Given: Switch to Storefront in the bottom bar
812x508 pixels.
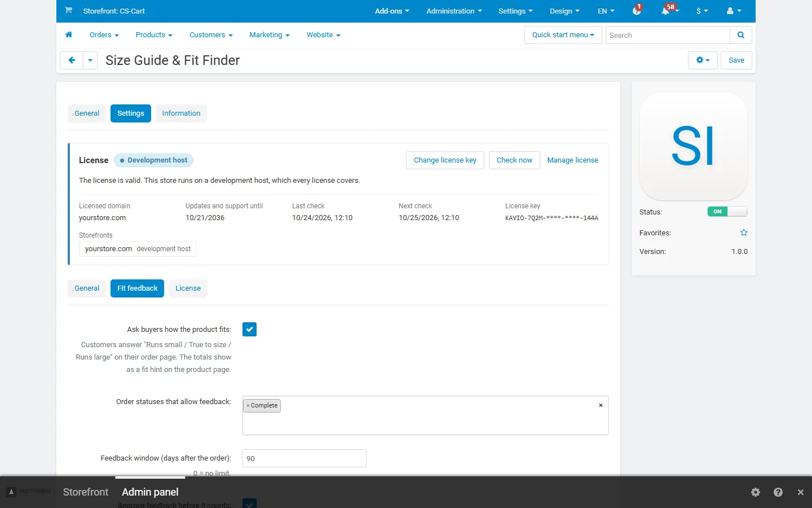Looking at the screenshot, I should [x=86, y=492].
